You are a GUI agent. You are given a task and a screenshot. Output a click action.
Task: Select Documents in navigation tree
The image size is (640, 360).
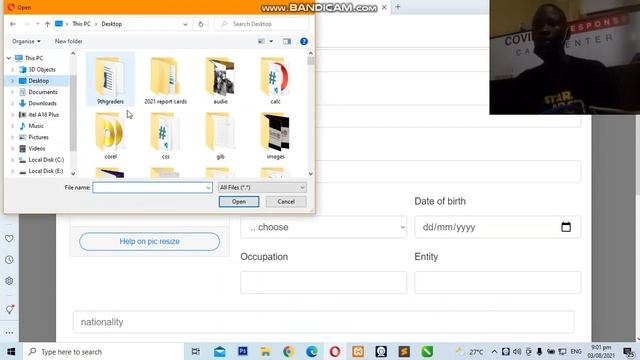point(42,92)
